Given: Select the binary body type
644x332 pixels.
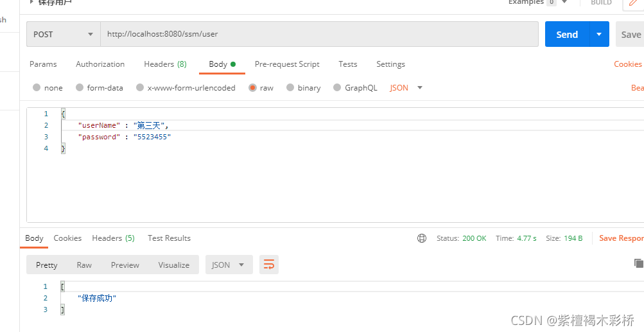Looking at the screenshot, I should pos(304,87).
